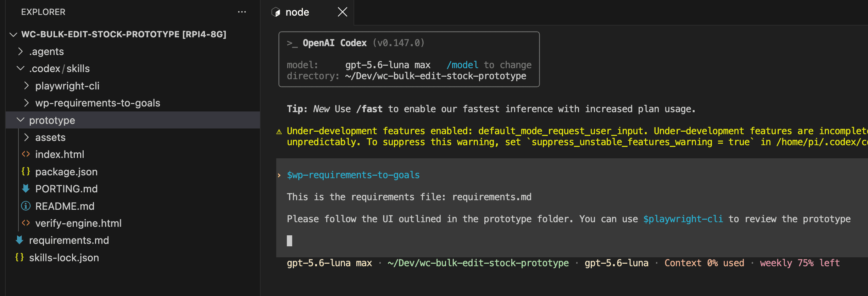Select the .agents folder row

pyautogui.click(x=133, y=51)
